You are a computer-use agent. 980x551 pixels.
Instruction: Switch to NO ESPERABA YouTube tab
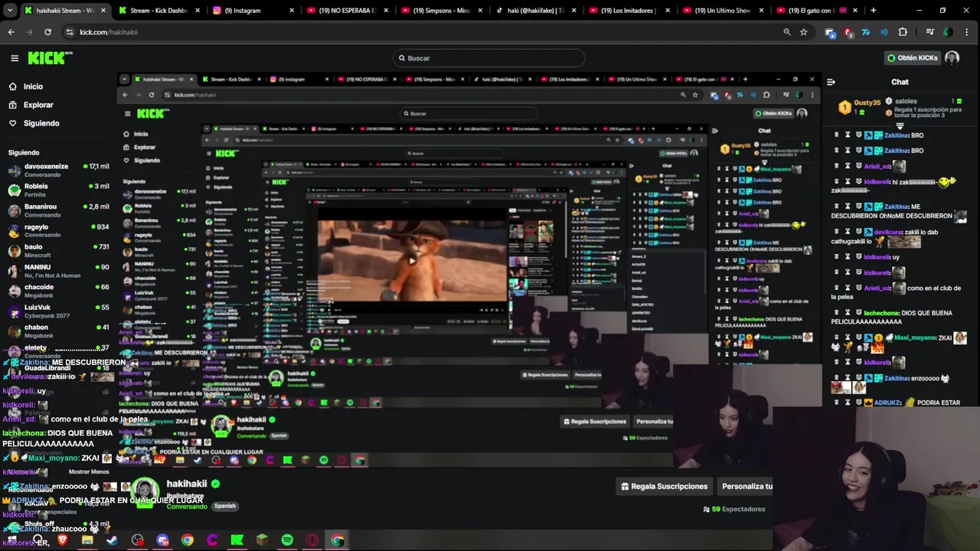pos(347,11)
